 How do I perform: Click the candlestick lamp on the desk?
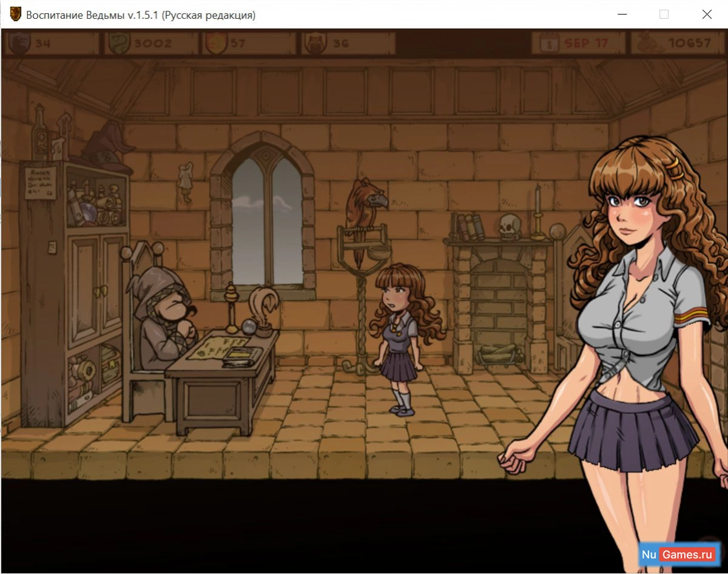click(231, 308)
